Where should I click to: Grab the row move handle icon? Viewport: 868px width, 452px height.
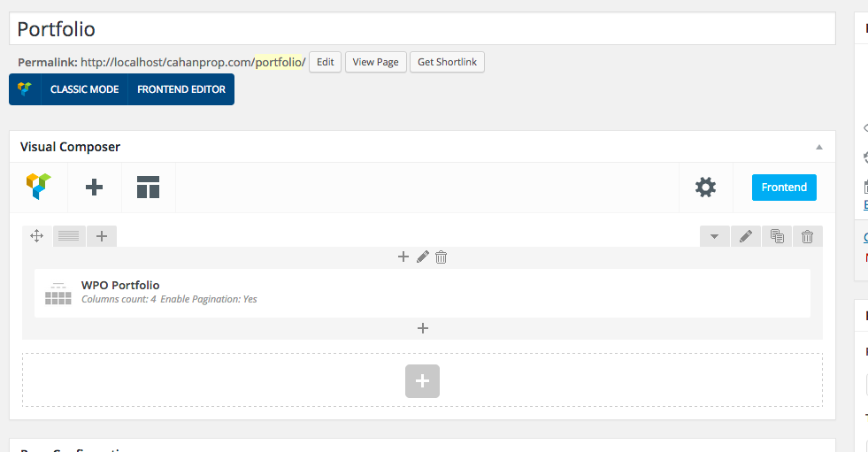point(36,236)
